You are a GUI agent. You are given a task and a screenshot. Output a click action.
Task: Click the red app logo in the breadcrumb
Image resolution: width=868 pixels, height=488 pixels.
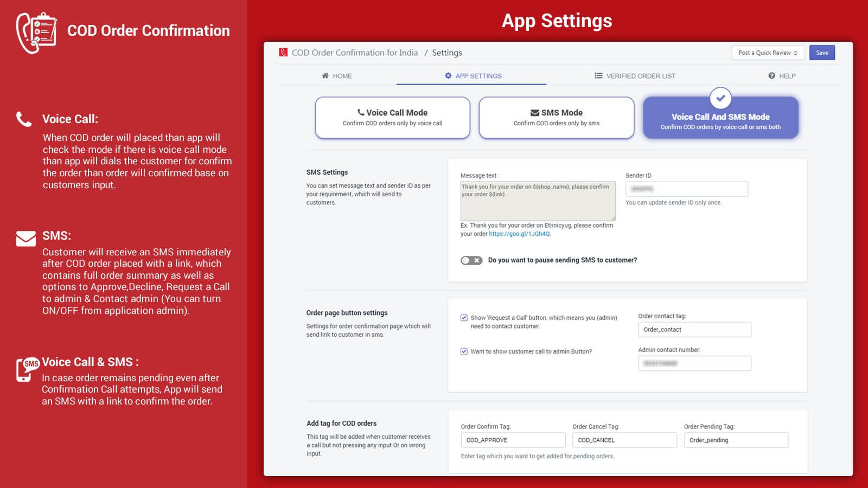click(282, 53)
